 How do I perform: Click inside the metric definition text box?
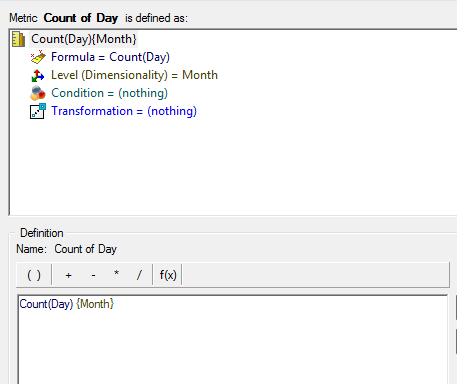click(233, 339)
